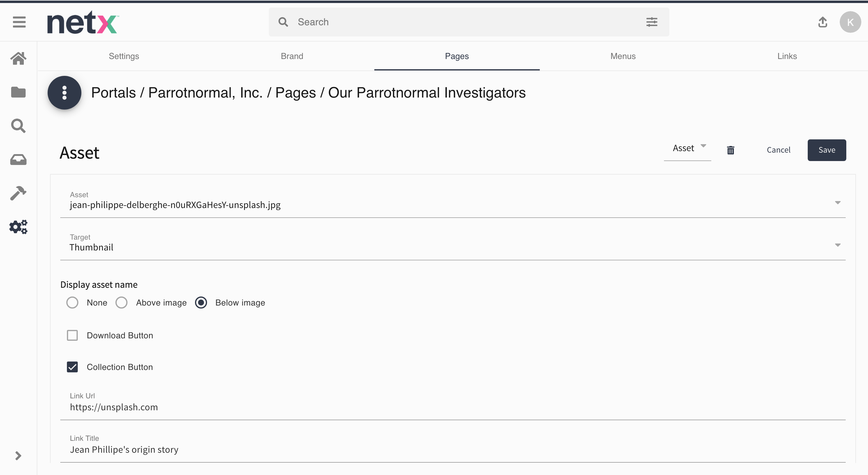Select the None radio option
The width and height of the screenshot is (868, 475).
pos(72,303)
